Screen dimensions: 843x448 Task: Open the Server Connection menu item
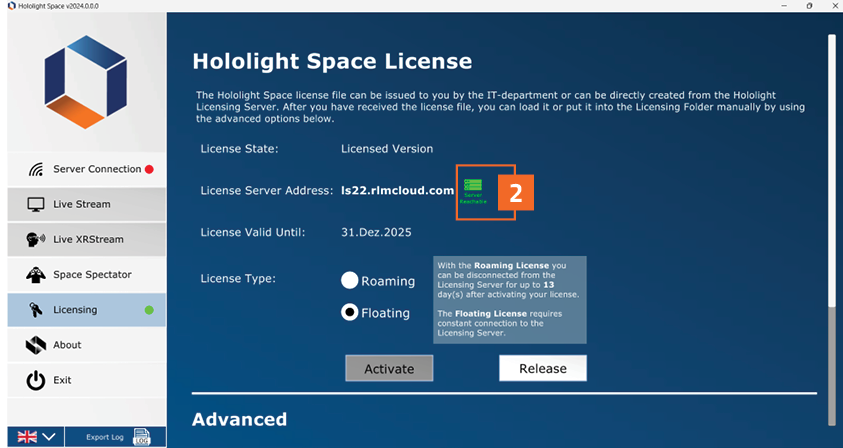coord(87,169)
